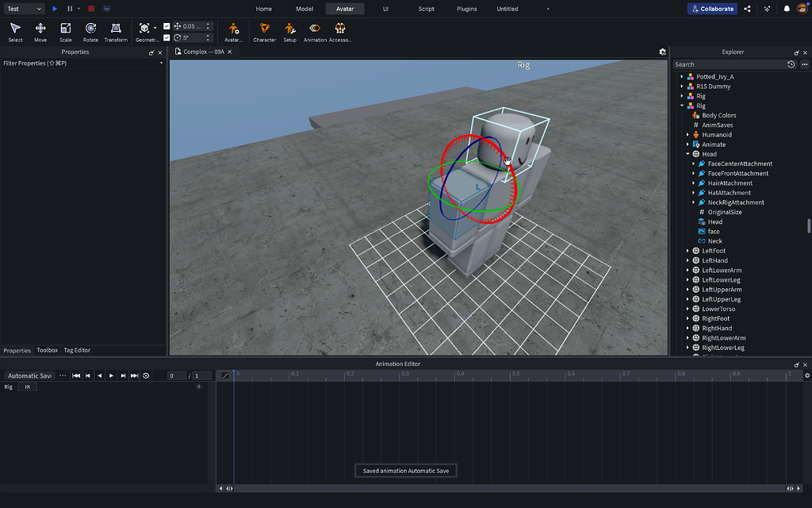Expand the Potted_Ivy_A model
This screenshot has width=812, height=508.
point(682,77)
